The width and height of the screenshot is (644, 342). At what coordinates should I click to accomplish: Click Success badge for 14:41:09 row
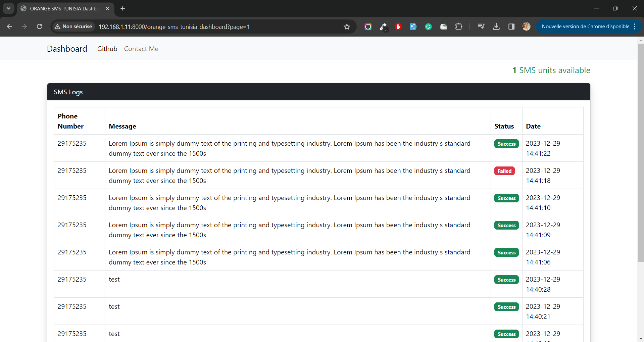tap(506, 225)
